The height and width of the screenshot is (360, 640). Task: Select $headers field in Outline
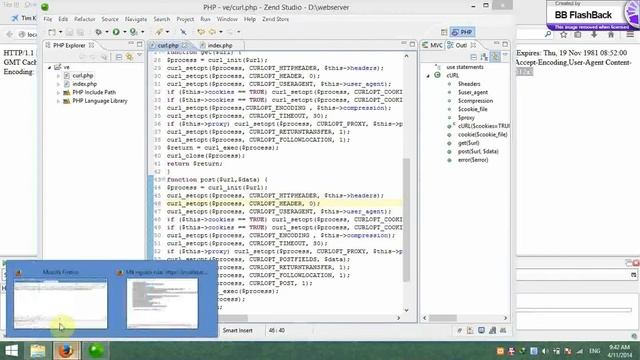pos(469,84)
